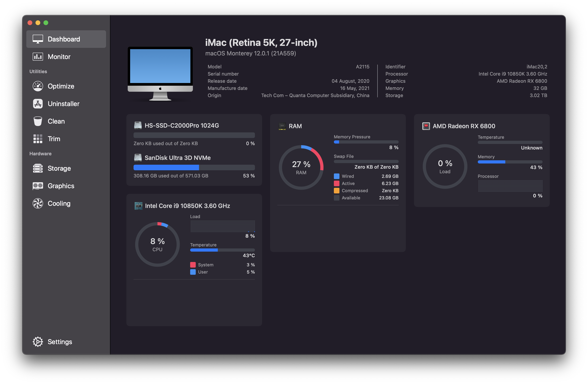Click the AMD Radeon GPU chip icon
This screenshot has height=384, width=588.
pos(426,126)
